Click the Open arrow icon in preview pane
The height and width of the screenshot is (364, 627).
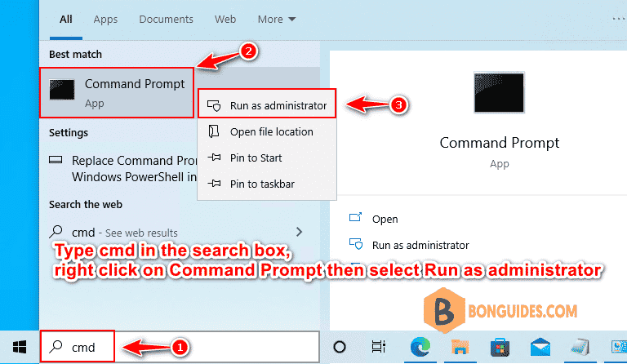(x=355, y=217)
